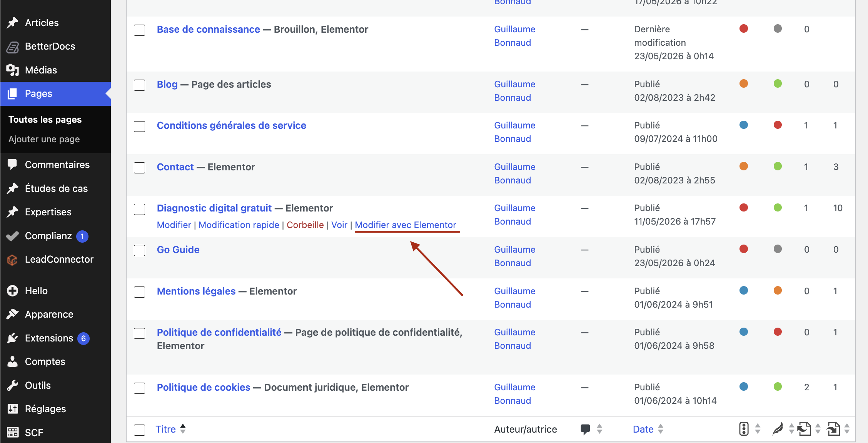Sort by SEO score using its arrows
Image resolution: width=868 pixels, height=443 pixels.
(x=758, y=429)
